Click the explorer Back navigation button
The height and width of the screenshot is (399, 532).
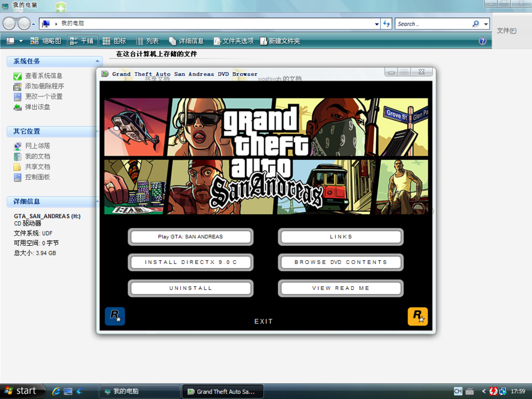pyautogui.click(x=10, y=23)
